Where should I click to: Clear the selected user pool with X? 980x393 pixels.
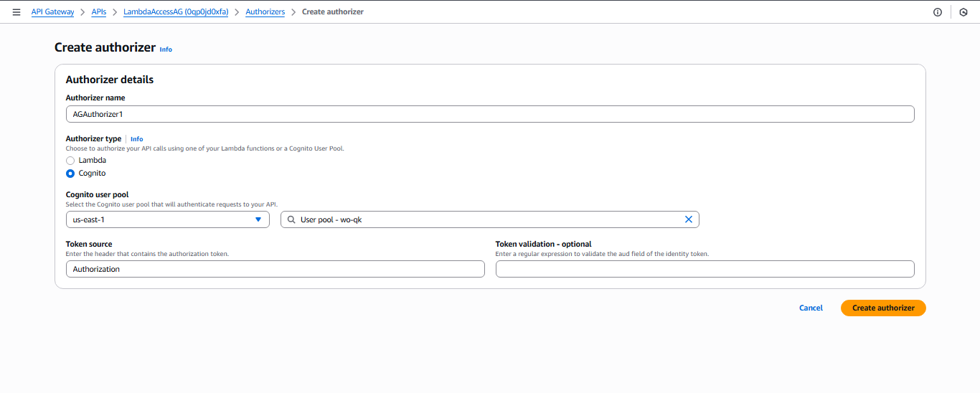tap(689, 219)
